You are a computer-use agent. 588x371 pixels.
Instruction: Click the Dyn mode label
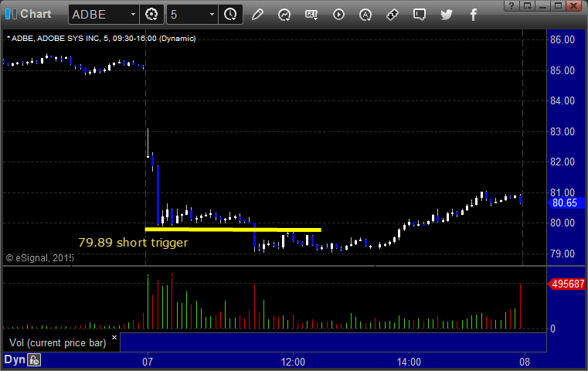[15, 359]
